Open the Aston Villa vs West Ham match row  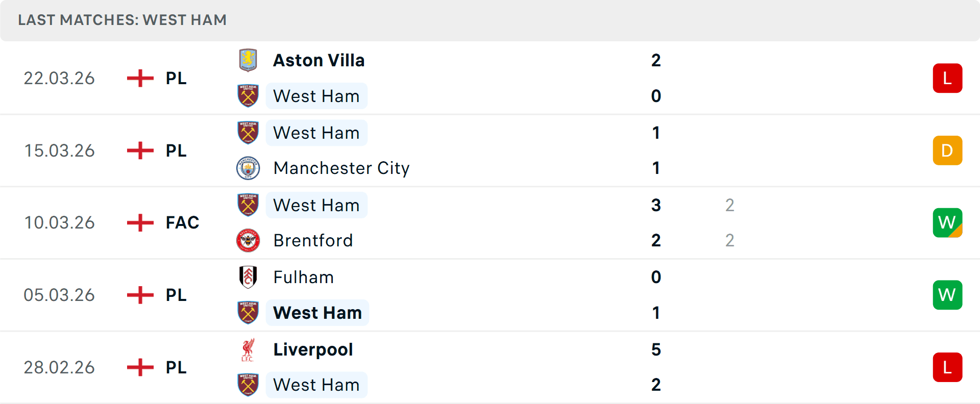(x=490, y=78)
